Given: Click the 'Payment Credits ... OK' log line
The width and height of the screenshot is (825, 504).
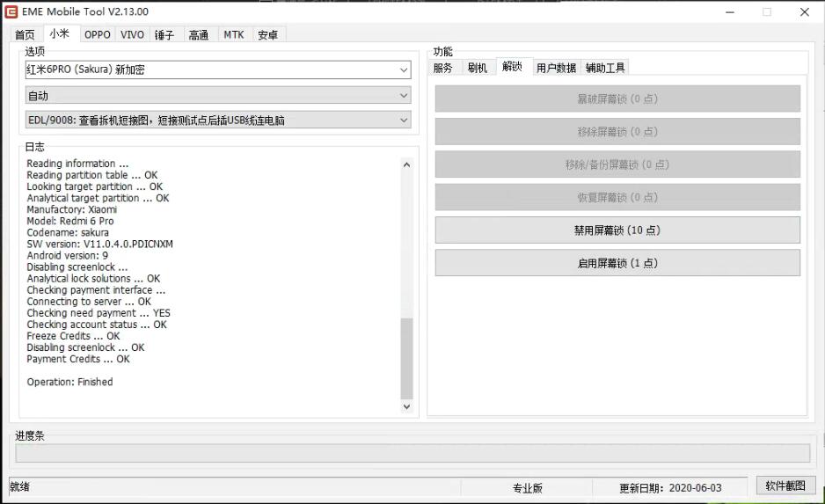Looking at the screenshot, I should point(78,359).
